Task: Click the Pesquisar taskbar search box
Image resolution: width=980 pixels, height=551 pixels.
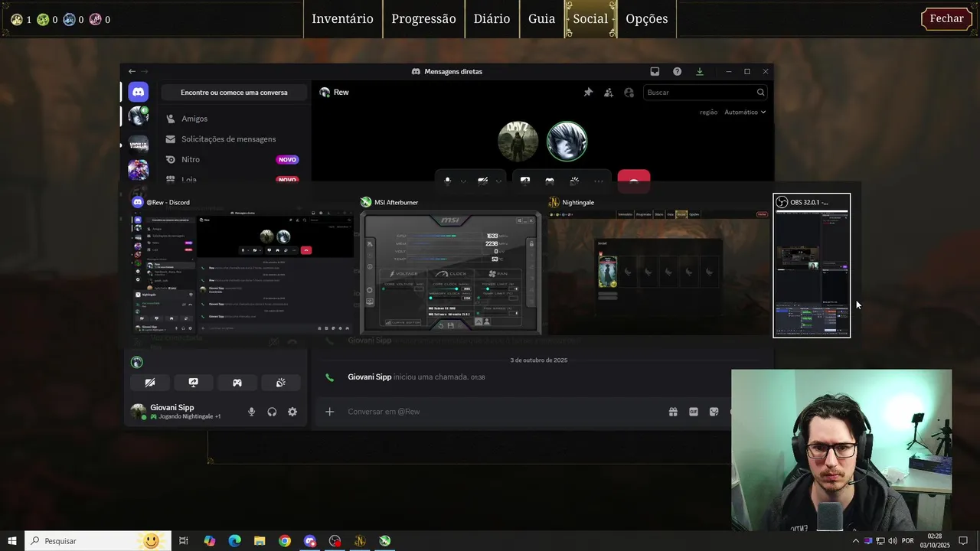Action: point(98,541)
